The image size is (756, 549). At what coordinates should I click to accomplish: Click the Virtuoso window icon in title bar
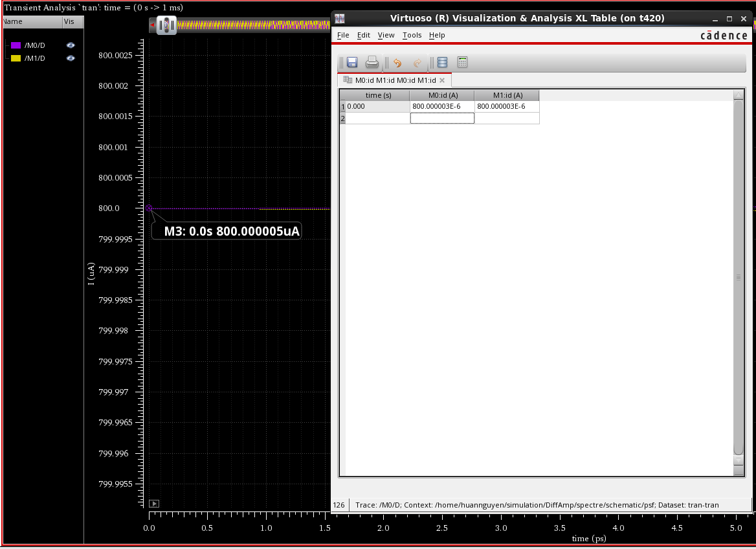point(340,18)
